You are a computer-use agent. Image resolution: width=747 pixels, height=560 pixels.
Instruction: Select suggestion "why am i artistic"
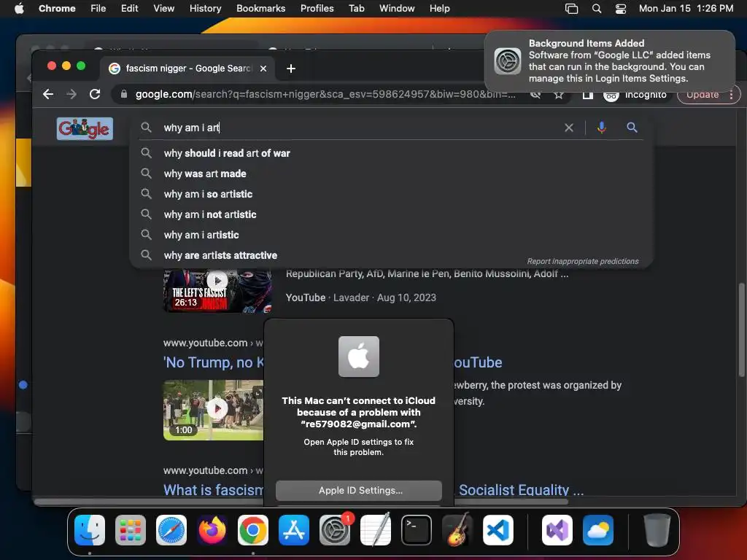click(391, 236)
